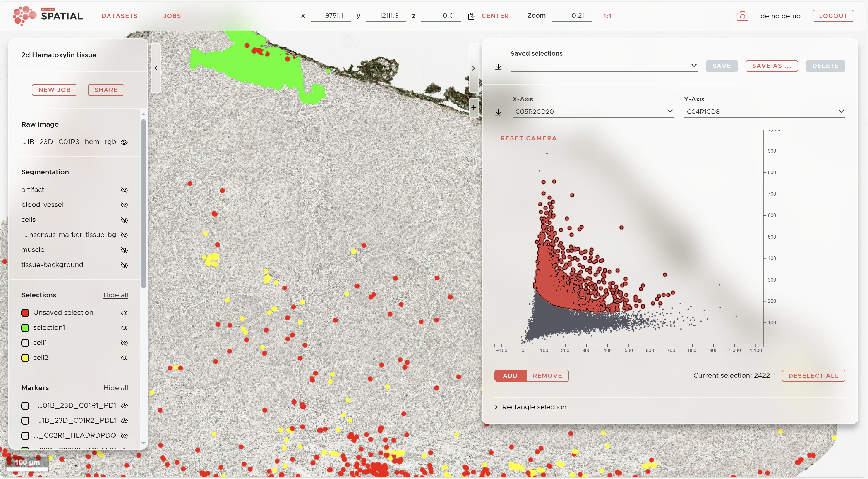Click the yellow cell2 color swatch

(x=25, y=358)
